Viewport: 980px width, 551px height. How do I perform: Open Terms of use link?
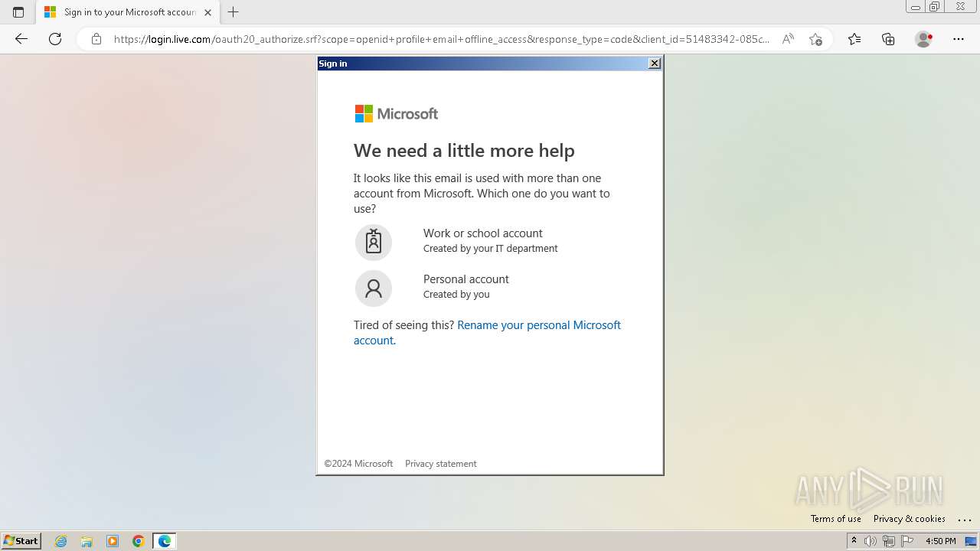coord(835,519)
